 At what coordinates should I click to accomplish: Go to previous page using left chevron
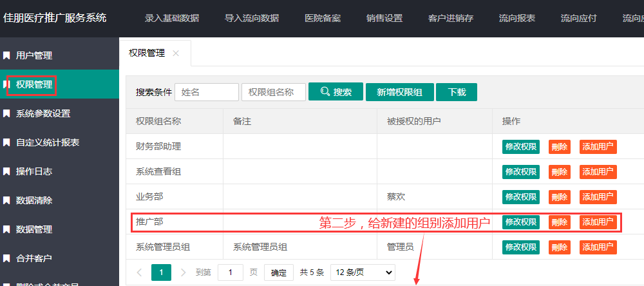(139, 272)
